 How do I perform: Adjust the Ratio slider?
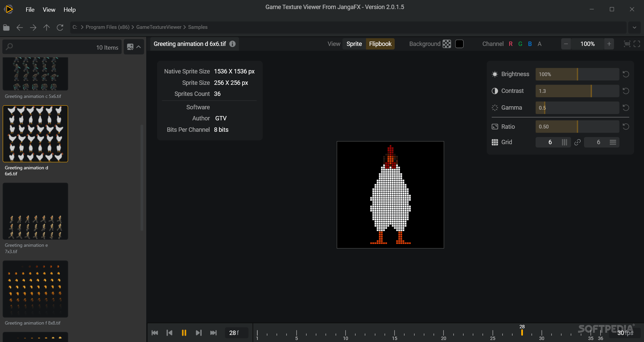pos(577,126)
